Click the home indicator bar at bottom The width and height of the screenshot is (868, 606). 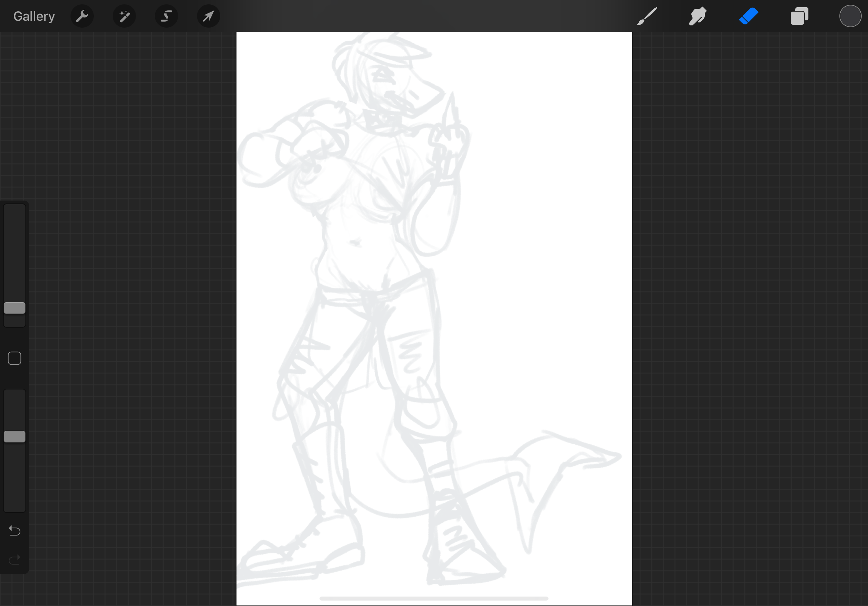tap(434, 598)
